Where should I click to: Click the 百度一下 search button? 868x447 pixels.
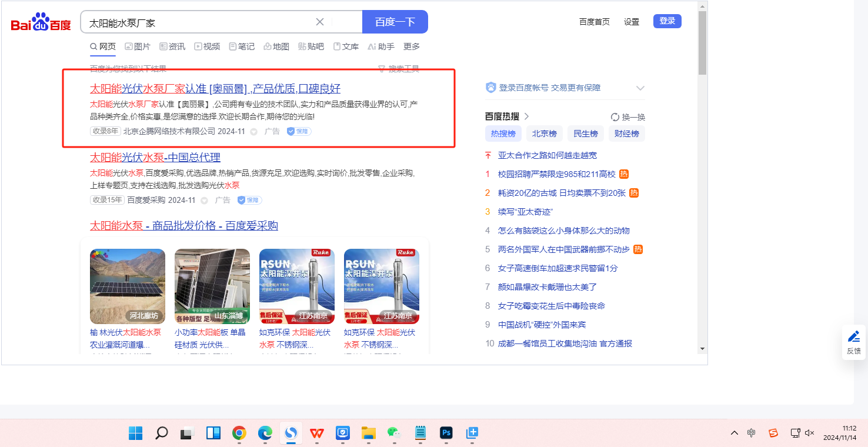(395, 22)
